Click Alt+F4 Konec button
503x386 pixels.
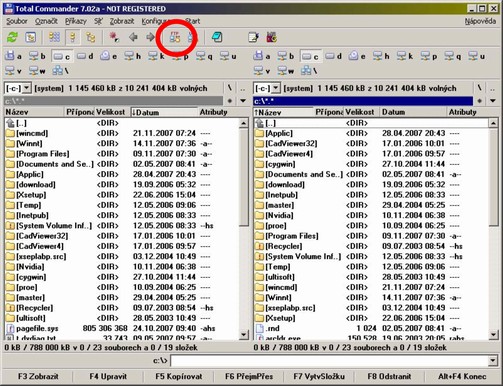[x=462, y=377]
